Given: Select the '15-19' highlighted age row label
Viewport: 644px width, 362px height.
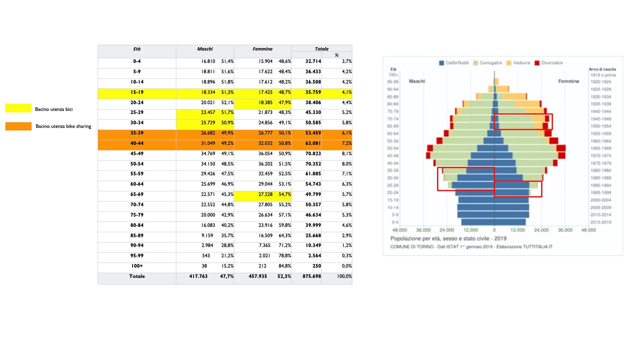Looking at the screenshot, I should [137, 92].
